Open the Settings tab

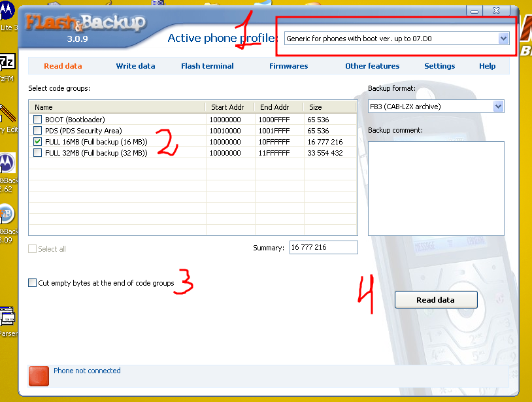(x=439, y=66)
